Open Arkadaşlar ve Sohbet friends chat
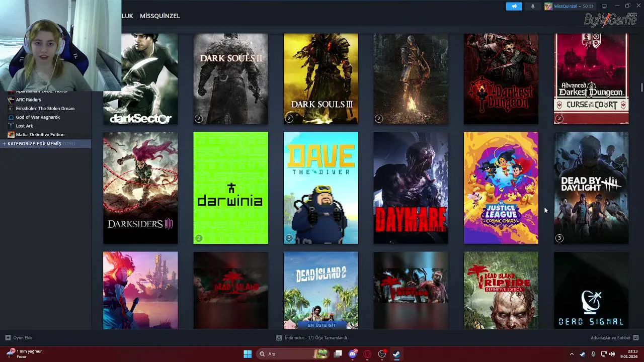Image resolution: width=644 pixels, height=362 pixels. (x=611, y=338)
